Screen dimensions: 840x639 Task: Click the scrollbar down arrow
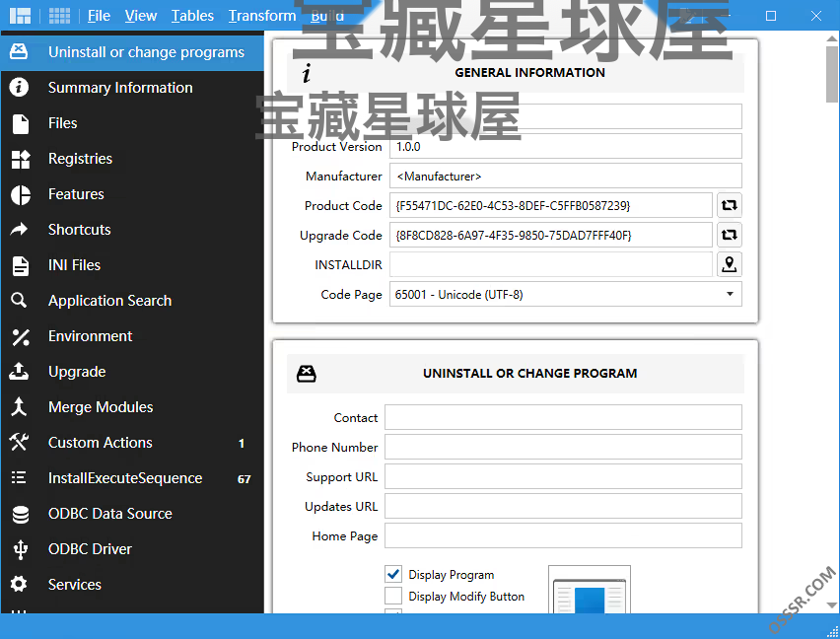tap(832, 605)
